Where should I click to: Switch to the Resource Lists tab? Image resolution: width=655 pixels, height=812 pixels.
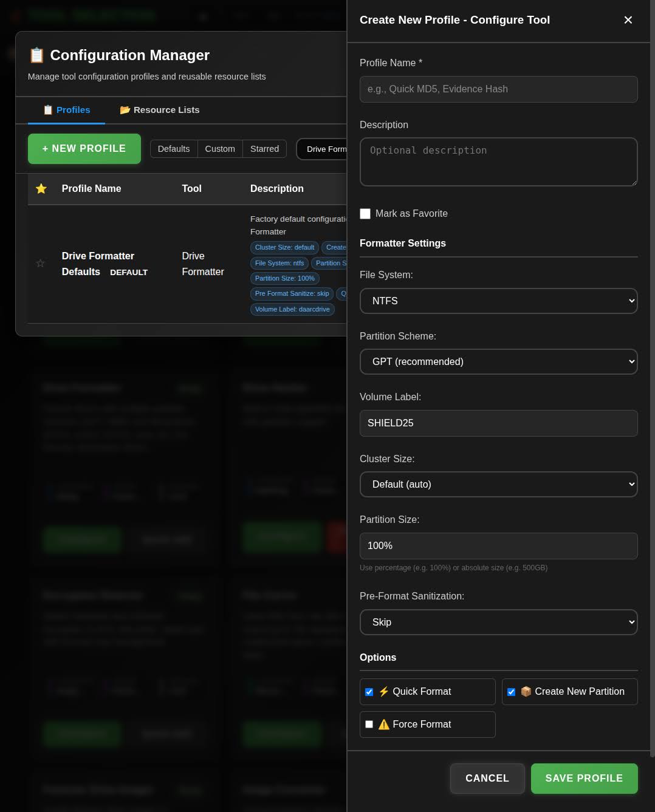coord(160,110)
